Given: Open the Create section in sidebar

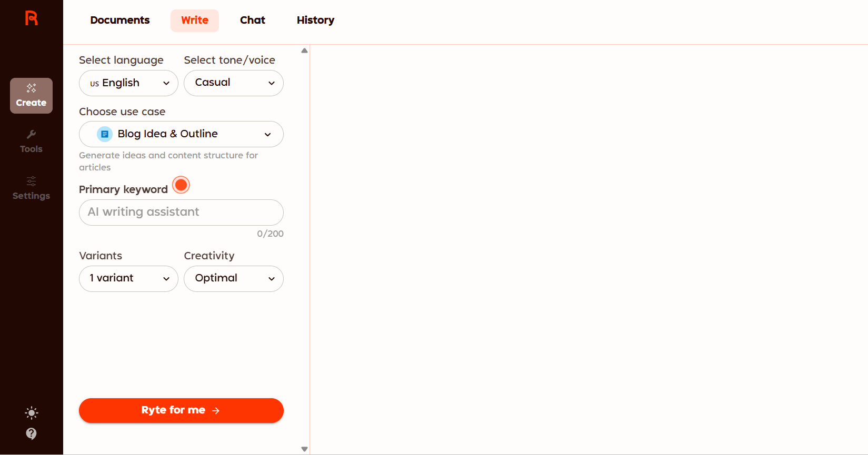Looking at the screenshot, I should point(31,96).
